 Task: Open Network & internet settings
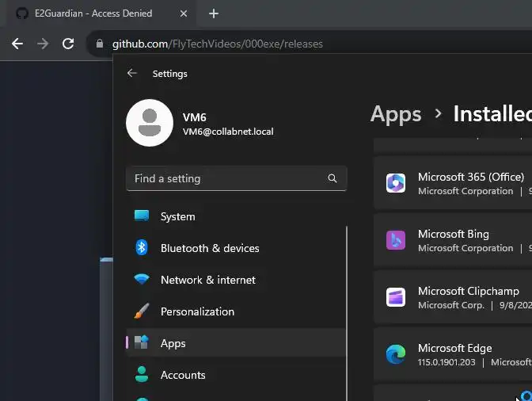tap(236, 280)
